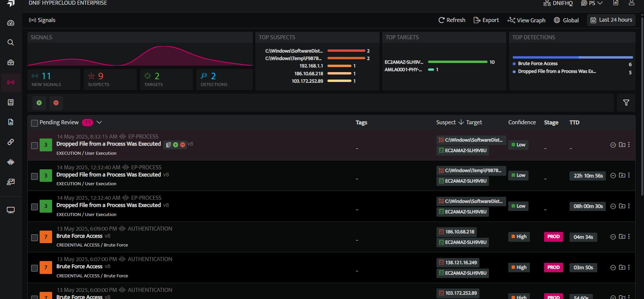Click the PROD stage badge for 186.10.68.218
644x299 pixels.
pyautogui.click(x=553, y=237)
